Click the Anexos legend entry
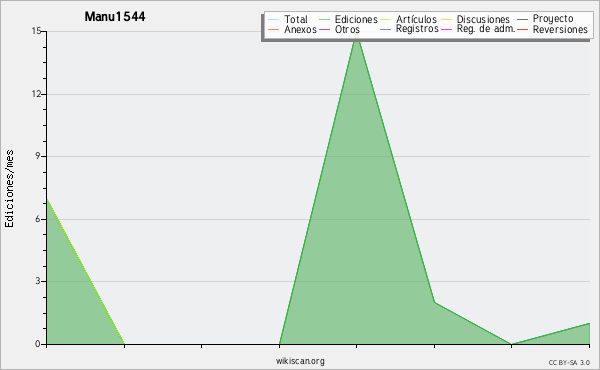 (292, 29)
